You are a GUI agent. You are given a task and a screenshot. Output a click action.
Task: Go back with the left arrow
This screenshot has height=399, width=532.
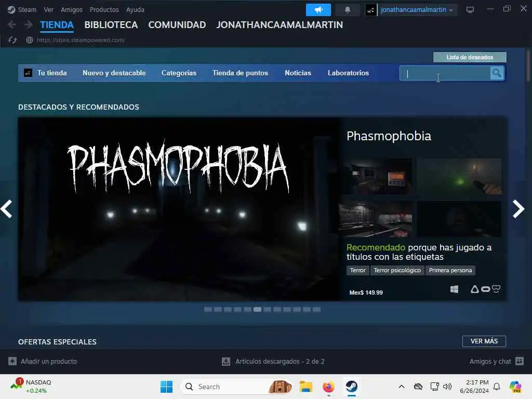(12, 24)
